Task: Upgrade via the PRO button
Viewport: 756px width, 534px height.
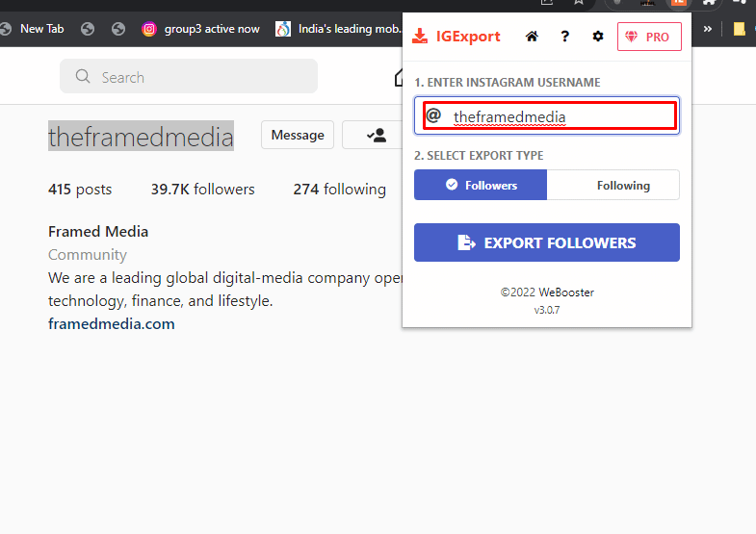Action: [x=649, y=37]
